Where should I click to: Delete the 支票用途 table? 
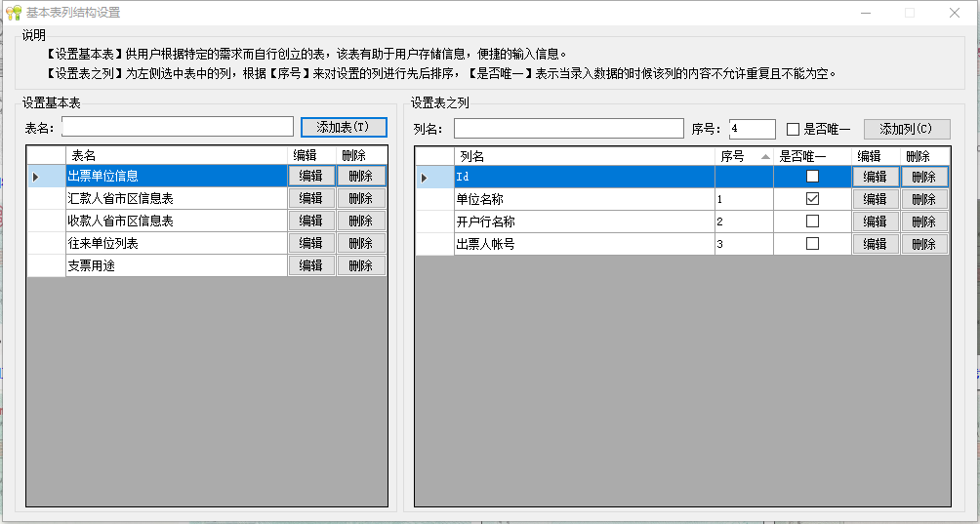pos(360,265)
